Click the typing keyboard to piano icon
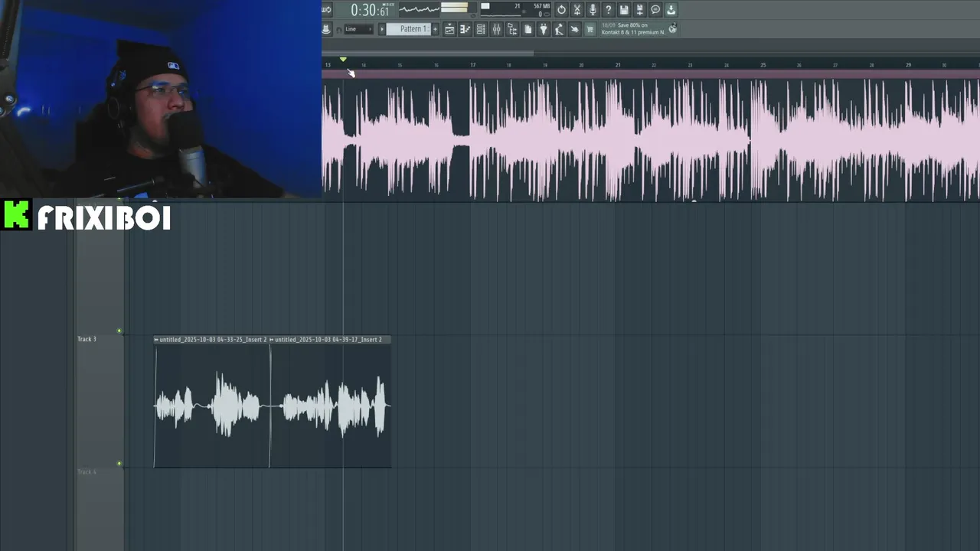Viewport: 980px width, 551px height. pos(326,29)
